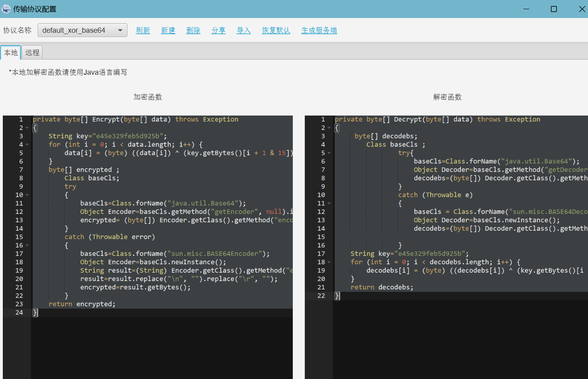Viewport: 588px width, 379px height.
Task: Collapse code fold at line 2 in encrypt editor
Action: 27,128
